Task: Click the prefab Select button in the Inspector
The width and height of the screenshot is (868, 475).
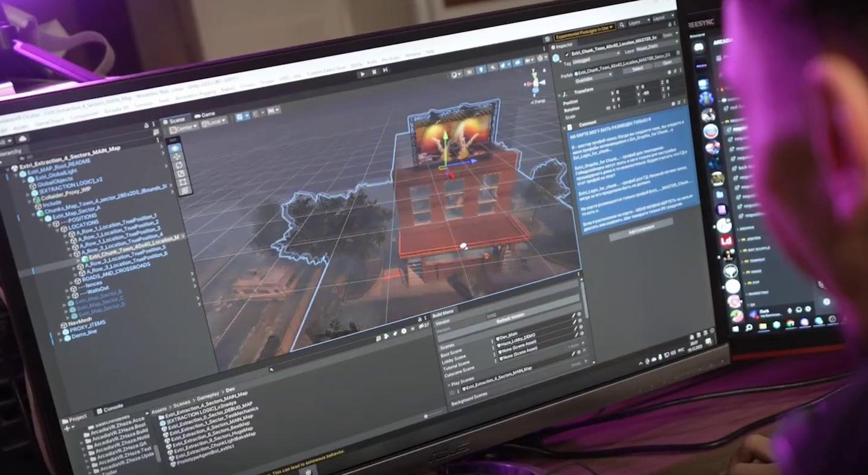Action: click(x=637, y=70)
